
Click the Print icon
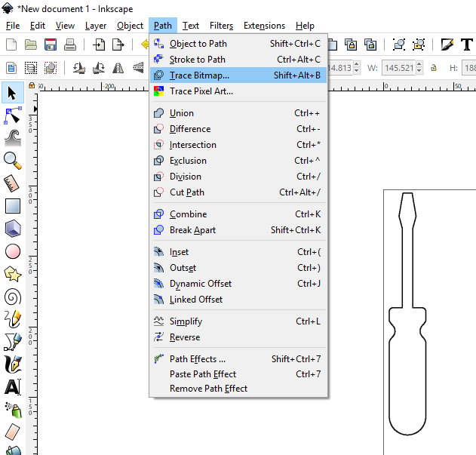(x=70, y=45)
